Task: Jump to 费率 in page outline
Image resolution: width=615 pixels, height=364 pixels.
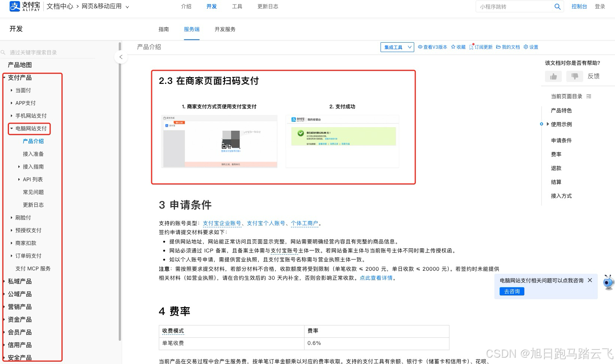Action: (x=556, y=154)
